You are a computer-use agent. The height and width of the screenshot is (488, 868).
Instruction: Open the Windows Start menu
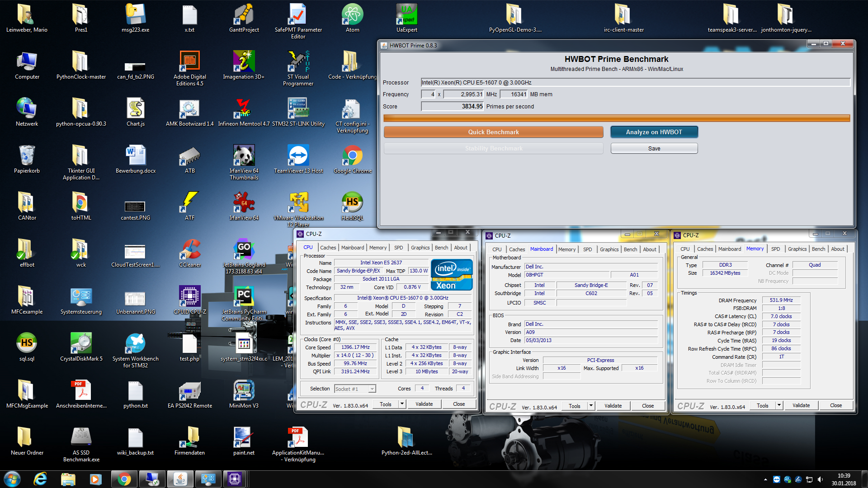pyautogui.click(x=12, y=479)
